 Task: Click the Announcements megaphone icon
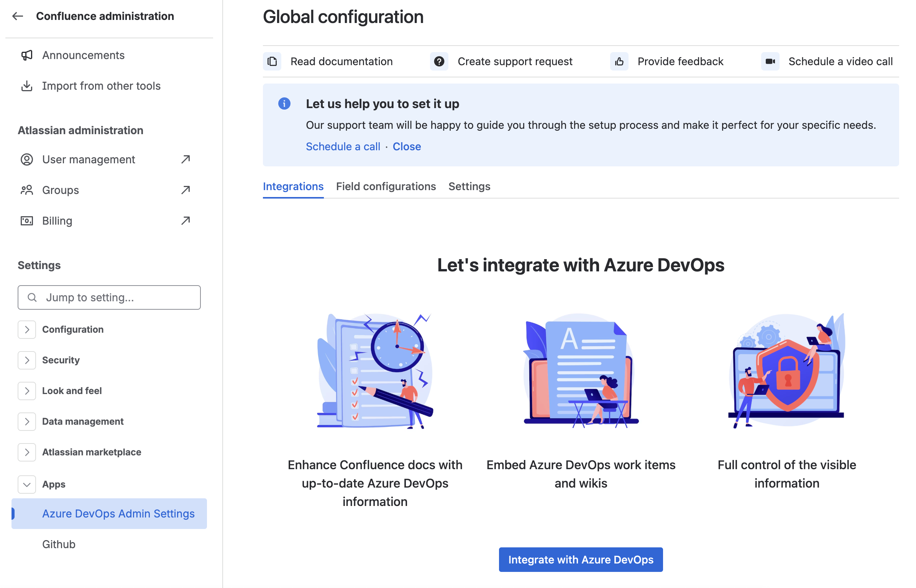27,55
